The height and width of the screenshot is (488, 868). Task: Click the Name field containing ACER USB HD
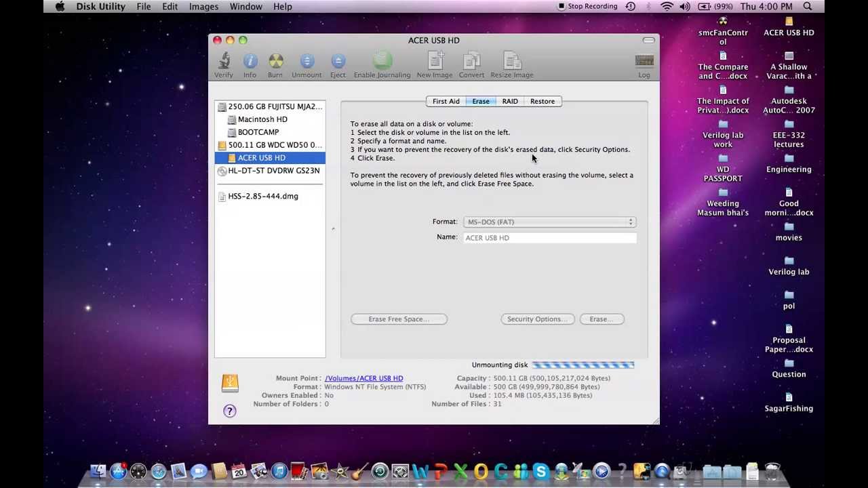coord(549,237)
